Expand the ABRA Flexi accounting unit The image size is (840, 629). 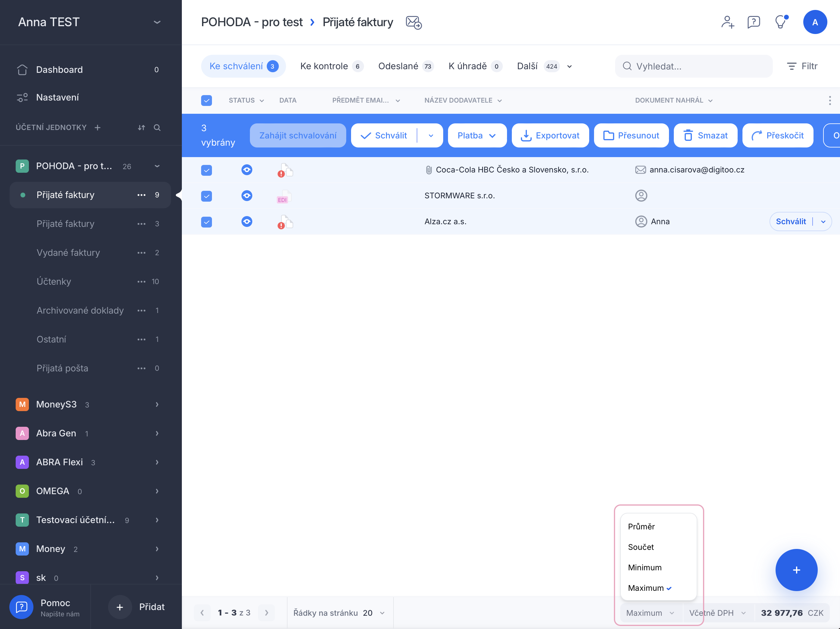click(157, 462)
